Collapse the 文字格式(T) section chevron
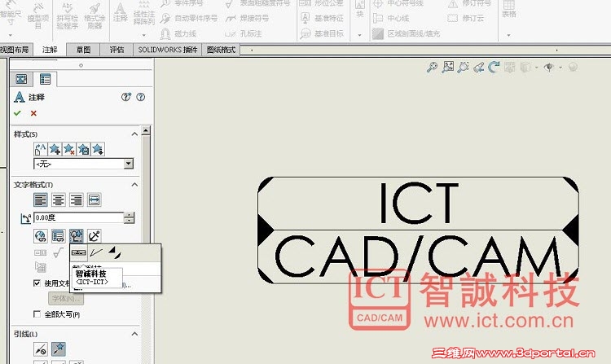611x364 pixels. point(134,185)
